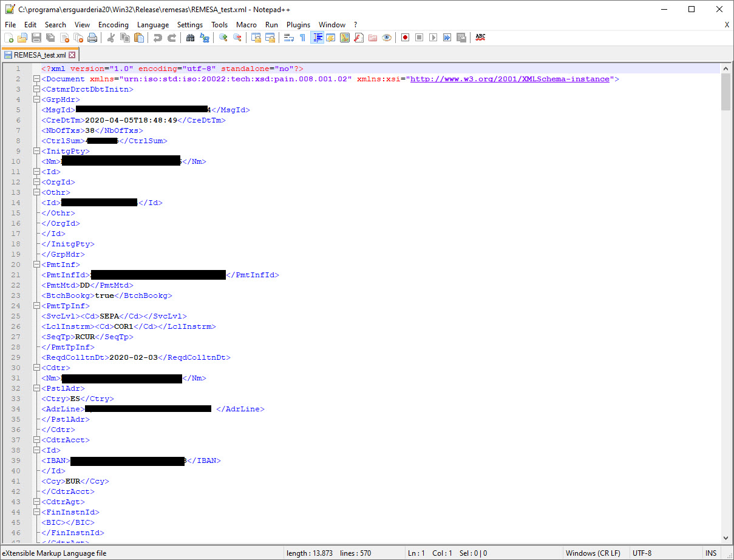Select the REMESA_test.xml tab
This screenshot has height=560, width=734.
click(39, 55)
